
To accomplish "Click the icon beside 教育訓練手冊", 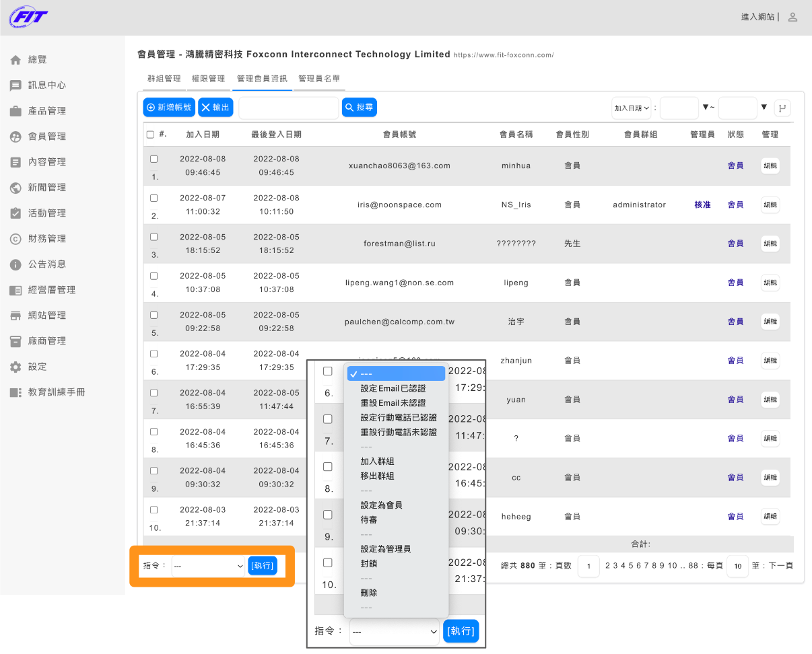I will (x=15, y=392).
